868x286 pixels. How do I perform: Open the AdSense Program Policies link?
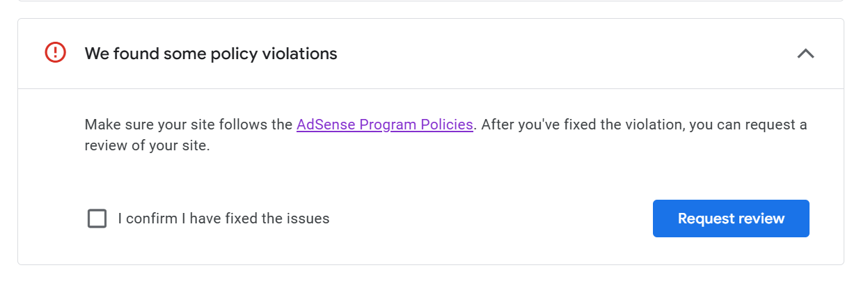[x=385, y=125]
